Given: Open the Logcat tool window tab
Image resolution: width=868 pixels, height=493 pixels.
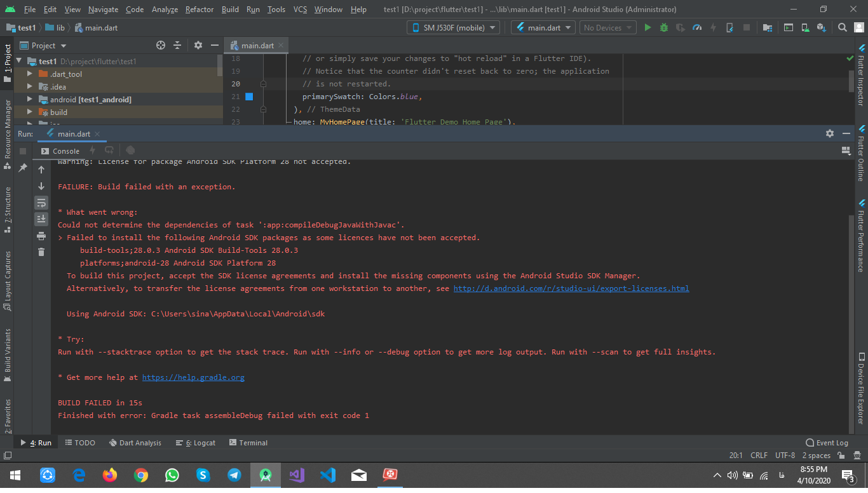Looking at the screenshot, I should [196, 443].
